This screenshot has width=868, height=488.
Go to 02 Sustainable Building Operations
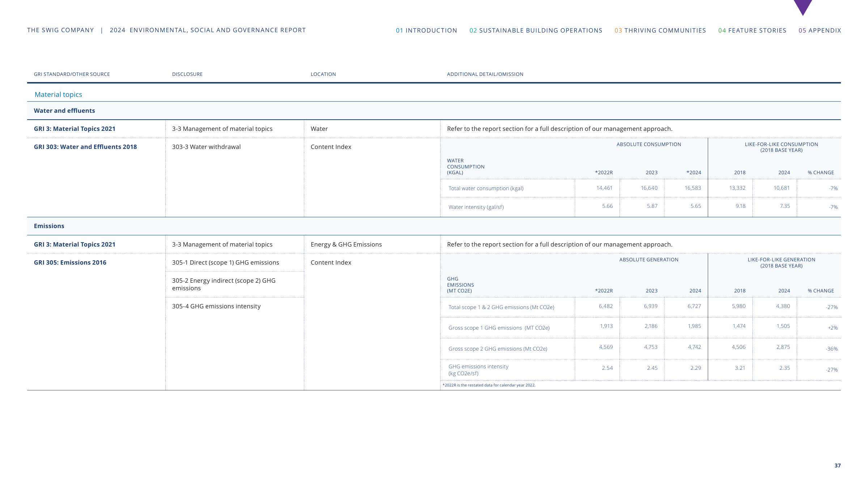(x=536, y=30)
